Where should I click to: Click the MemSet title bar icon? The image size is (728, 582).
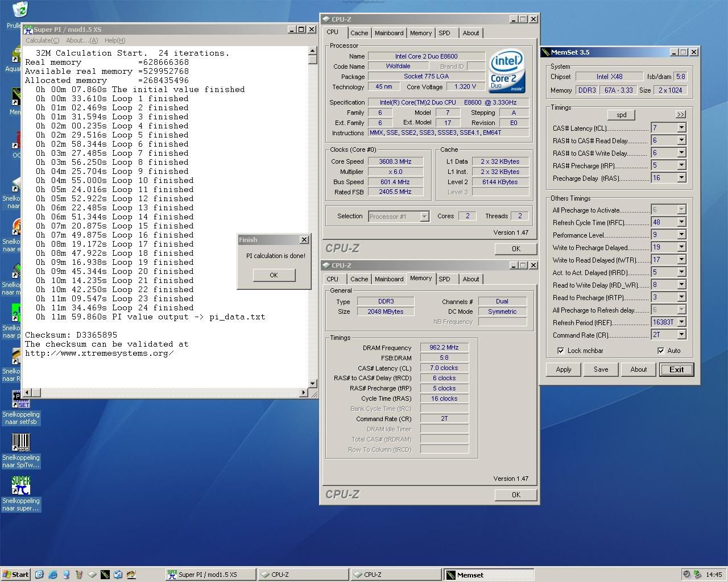tap(546, 52)
